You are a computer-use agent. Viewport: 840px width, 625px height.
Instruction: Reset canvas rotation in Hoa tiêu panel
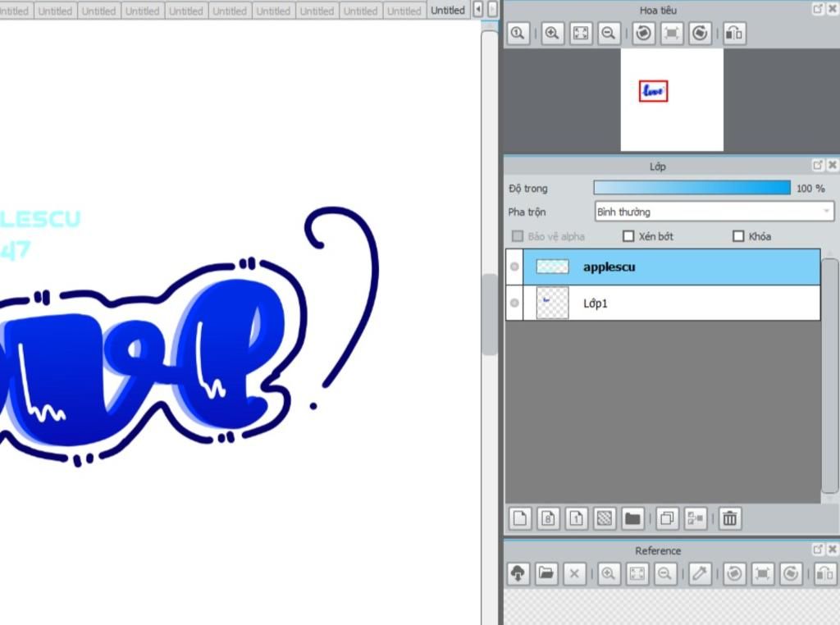tap(672, 33)
